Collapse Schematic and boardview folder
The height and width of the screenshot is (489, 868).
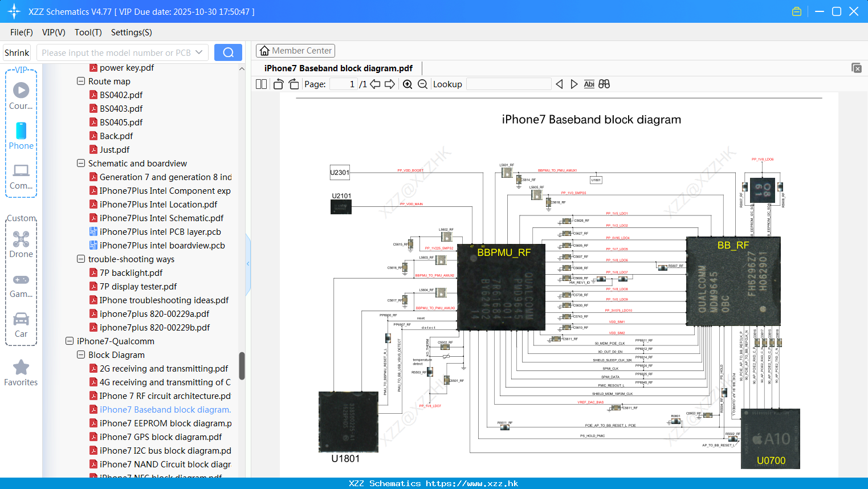tap(81, 164)
